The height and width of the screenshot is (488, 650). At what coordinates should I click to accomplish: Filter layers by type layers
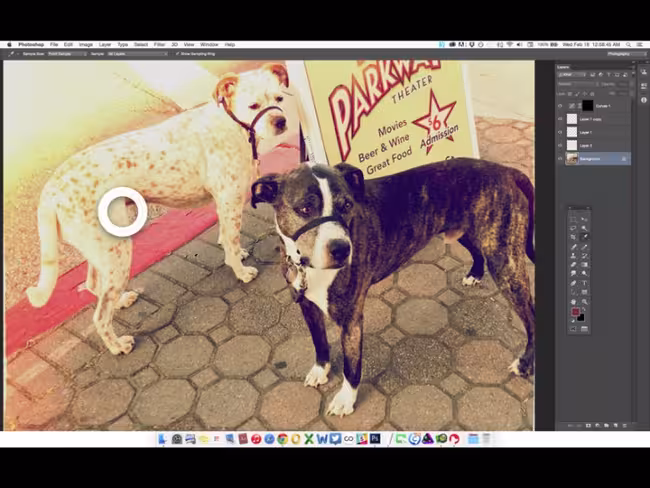tap(609, 75)
